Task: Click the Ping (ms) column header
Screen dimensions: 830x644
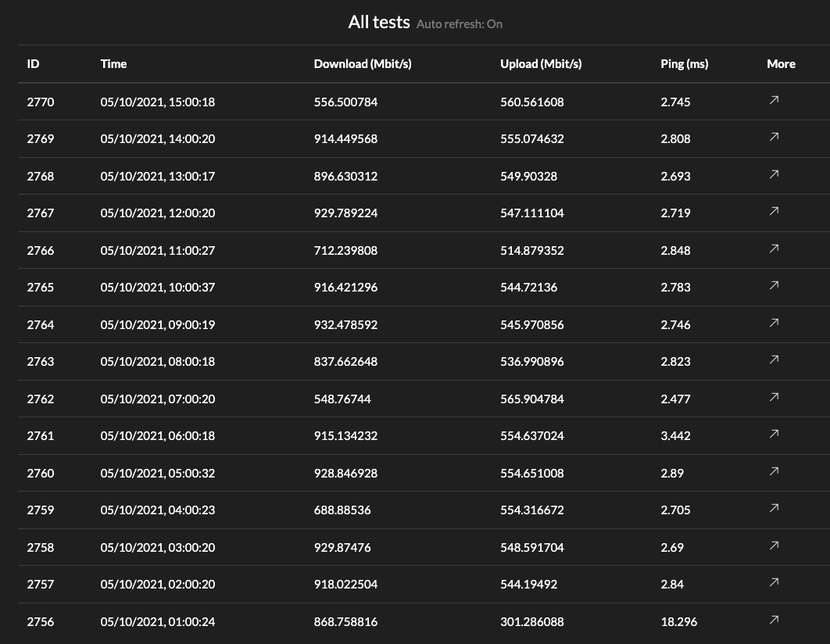Action: point(685,64)
